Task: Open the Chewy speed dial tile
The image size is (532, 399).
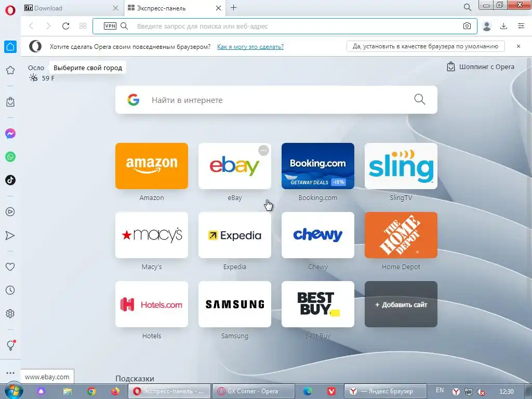Action: pos(318,235)
